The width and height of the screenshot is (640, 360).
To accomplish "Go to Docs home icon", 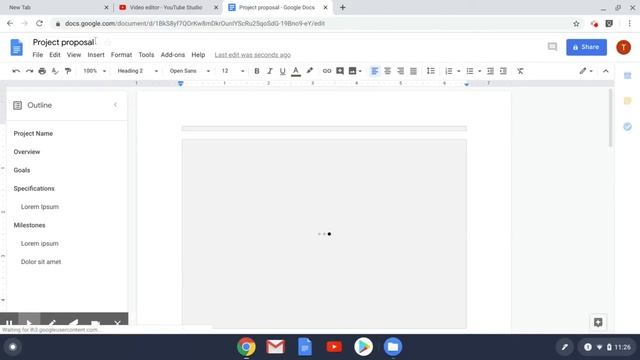I will (16, 47).
